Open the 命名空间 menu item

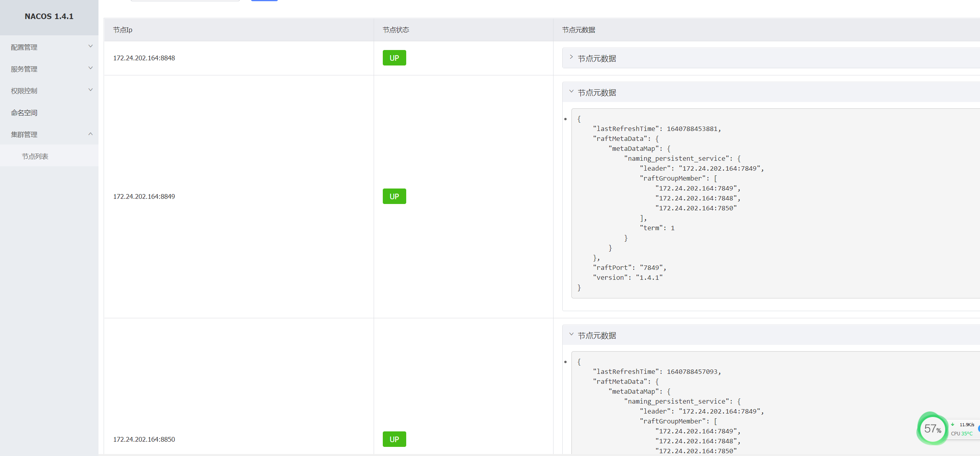(24, 113)
